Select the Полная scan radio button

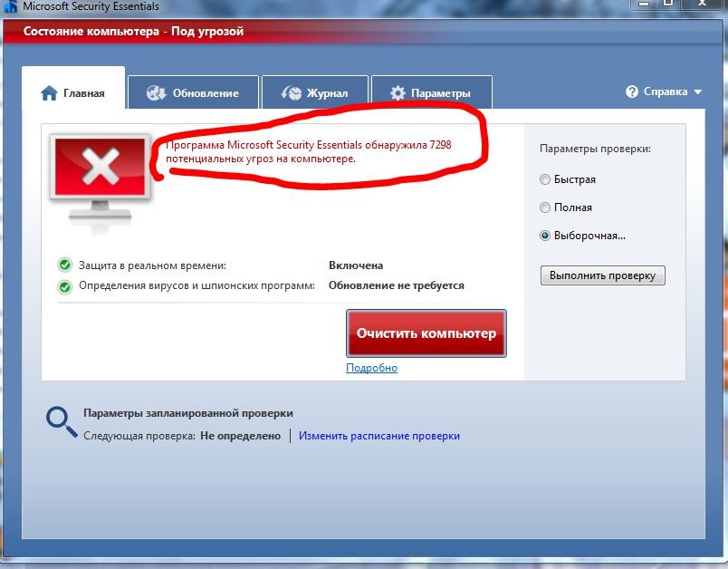click(545, 207)
